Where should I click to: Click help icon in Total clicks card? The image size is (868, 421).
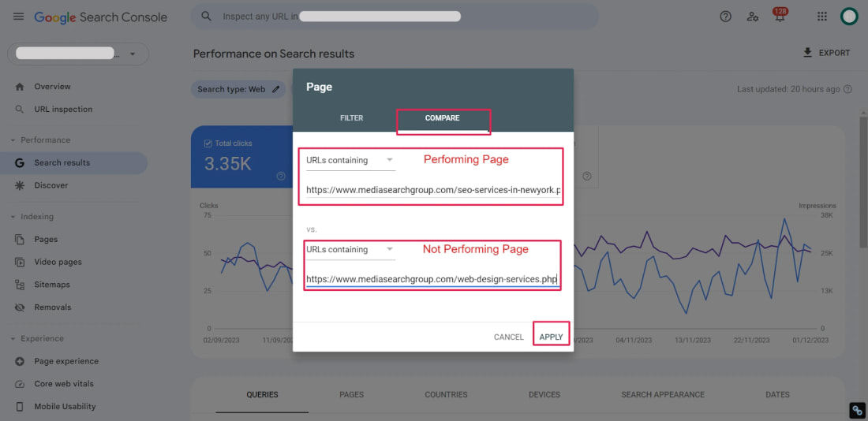coord(281,176)
